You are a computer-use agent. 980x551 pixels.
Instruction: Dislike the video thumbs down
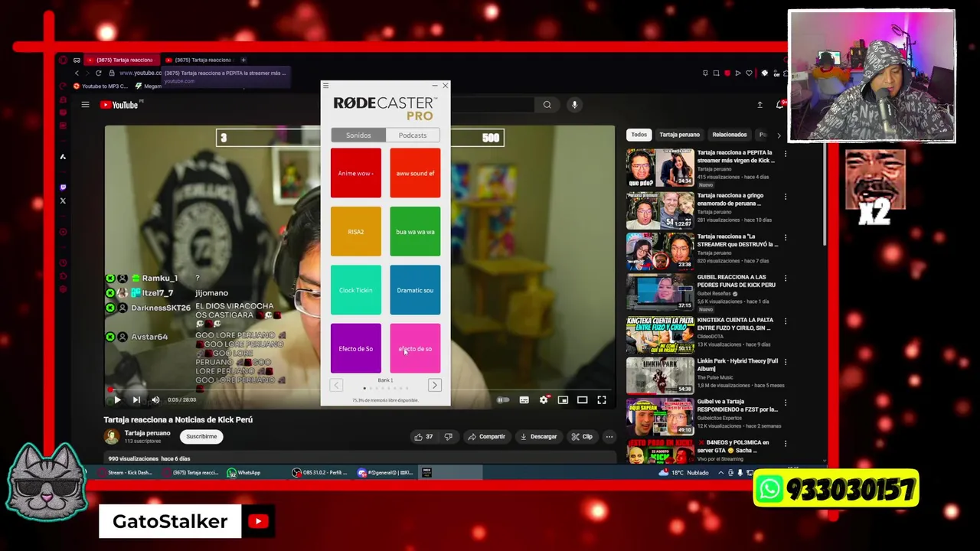click(x=449, y=437)
